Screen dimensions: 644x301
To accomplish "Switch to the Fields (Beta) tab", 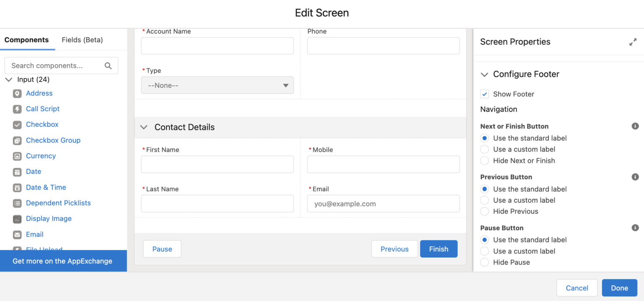I will tap(82, 40).
